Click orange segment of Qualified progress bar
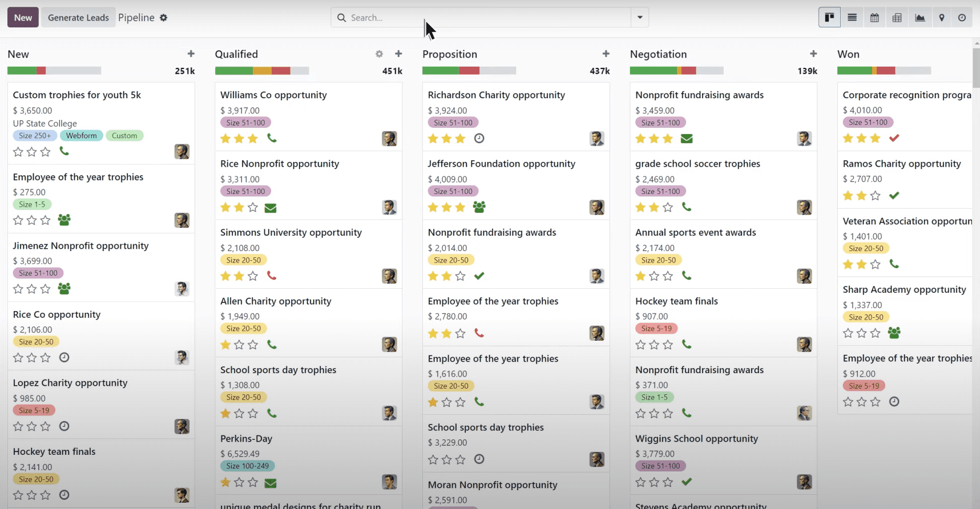The height and width of the screenshot is (509, 980). pos(262,71)
